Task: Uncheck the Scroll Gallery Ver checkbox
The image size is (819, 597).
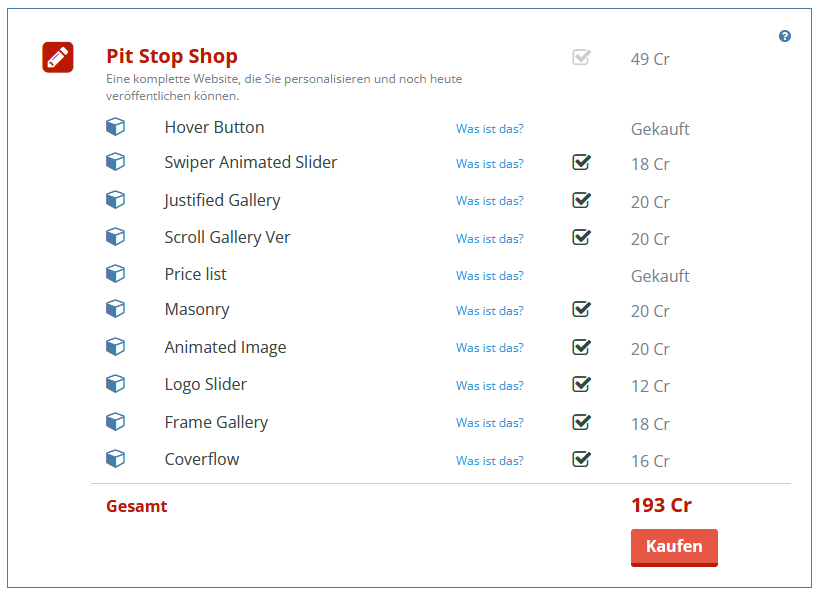Action: coord(581,237)
